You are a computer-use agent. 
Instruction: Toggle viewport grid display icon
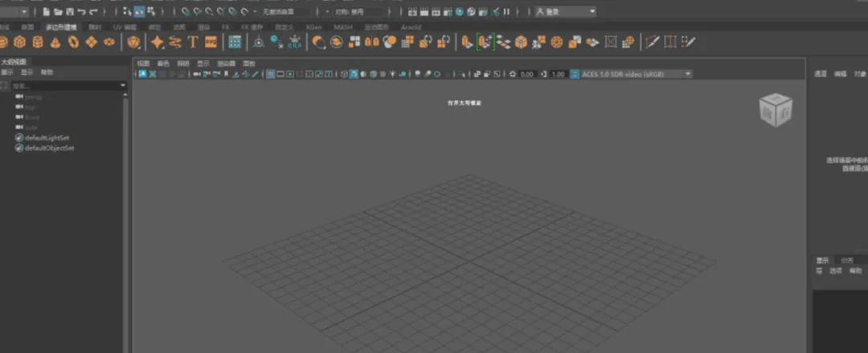[270, 74]
